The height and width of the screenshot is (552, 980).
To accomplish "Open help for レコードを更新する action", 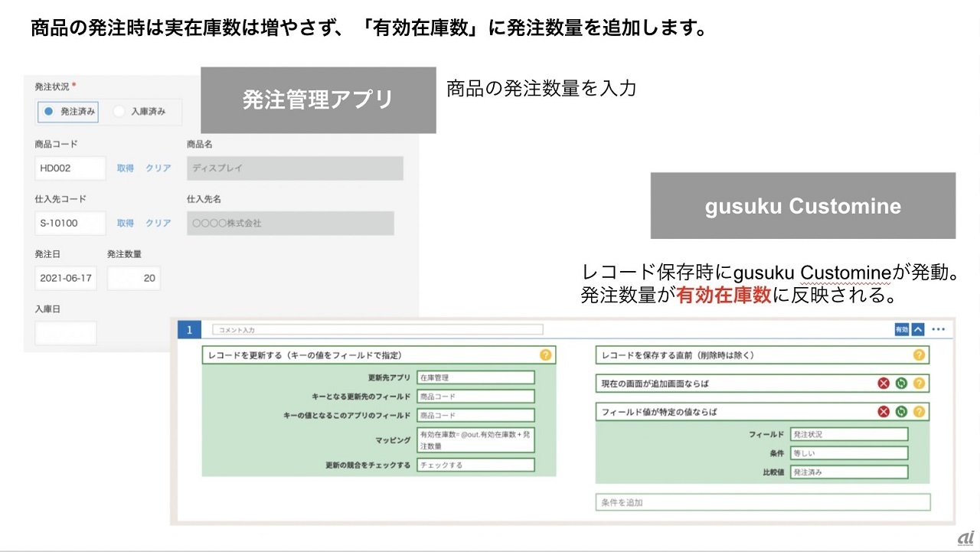I will (x=545, y=355).
